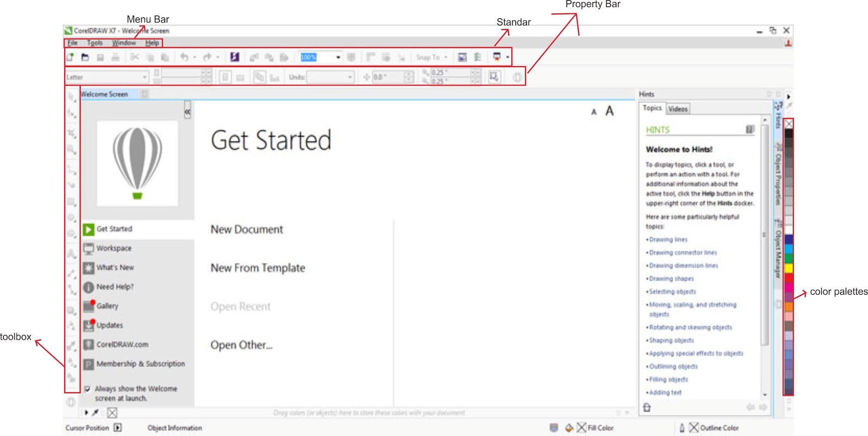
Task: Expand the application launcher dropdown arrow
Action: [x=507, y=57]
